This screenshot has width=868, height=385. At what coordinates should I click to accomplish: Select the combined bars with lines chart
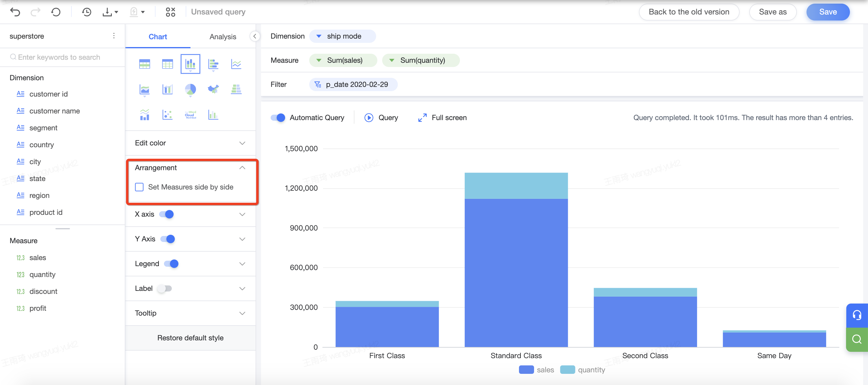145,115
